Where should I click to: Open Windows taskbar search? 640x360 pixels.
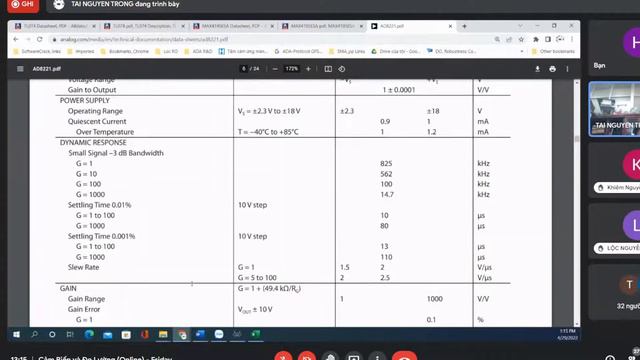click(x=35, y=334)
